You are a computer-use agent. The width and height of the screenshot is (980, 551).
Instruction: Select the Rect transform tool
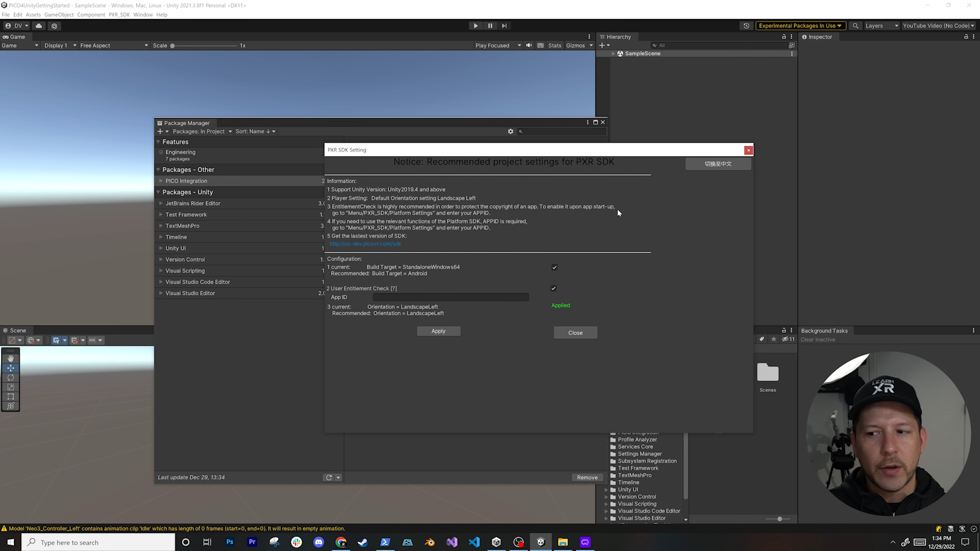coord(11,397)
